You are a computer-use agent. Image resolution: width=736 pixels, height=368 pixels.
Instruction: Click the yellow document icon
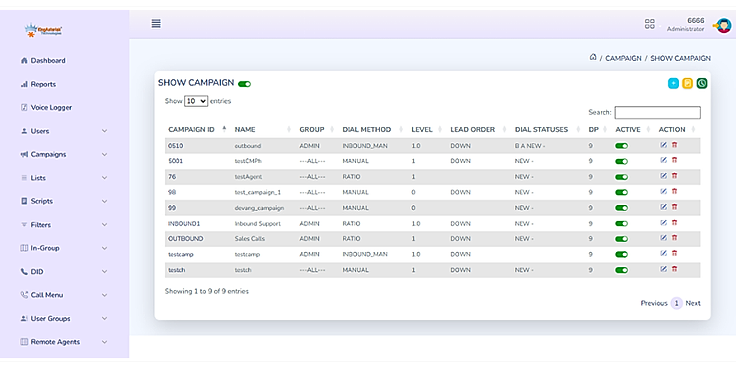[688, 84]
